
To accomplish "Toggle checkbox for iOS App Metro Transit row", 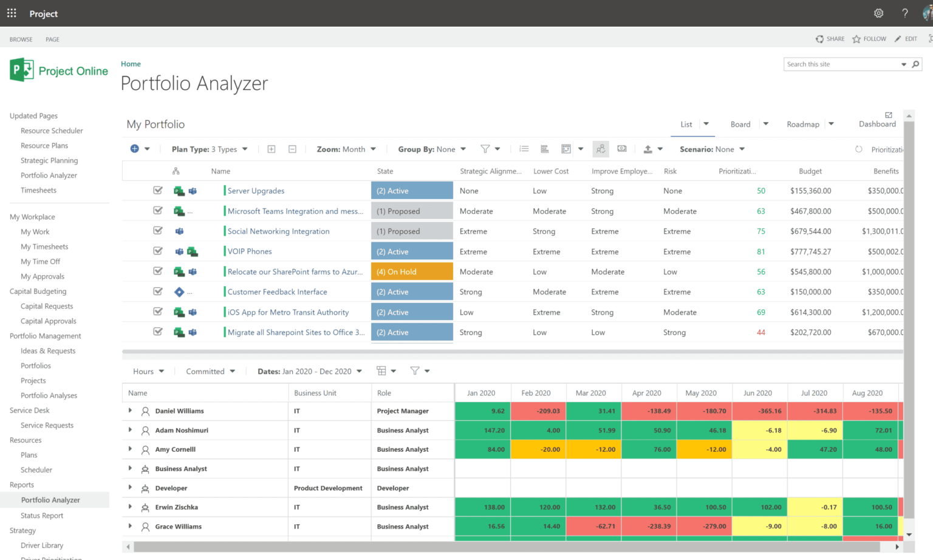I will [158, 312].
